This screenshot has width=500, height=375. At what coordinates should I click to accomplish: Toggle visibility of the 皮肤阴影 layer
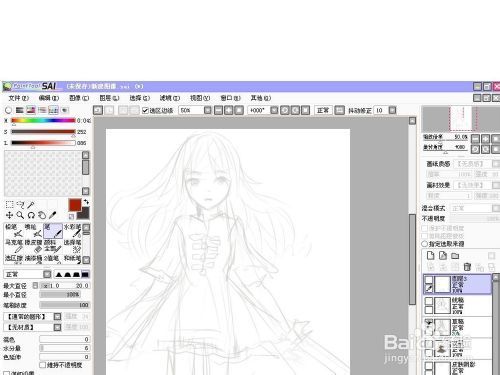click(429, 366)
